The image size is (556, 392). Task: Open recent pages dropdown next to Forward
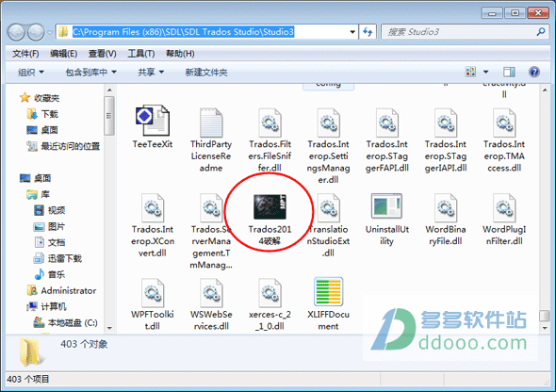50,32
